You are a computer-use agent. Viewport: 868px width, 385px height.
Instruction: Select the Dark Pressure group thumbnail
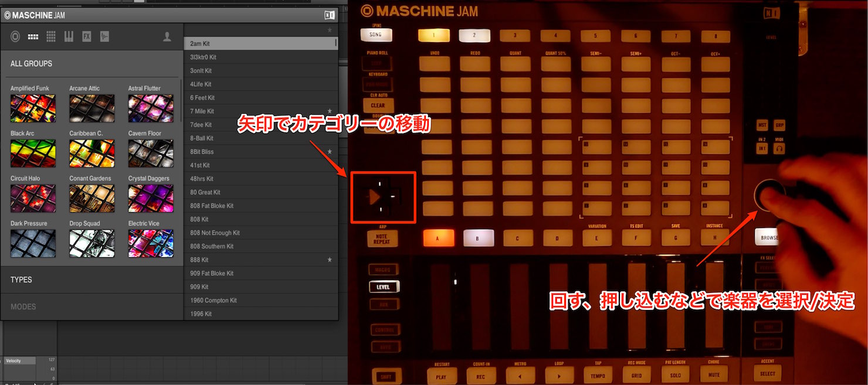click(33, 243)
